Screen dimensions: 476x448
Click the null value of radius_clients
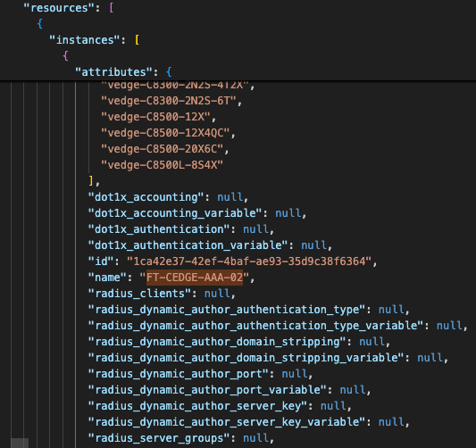(x=217, y=294)
